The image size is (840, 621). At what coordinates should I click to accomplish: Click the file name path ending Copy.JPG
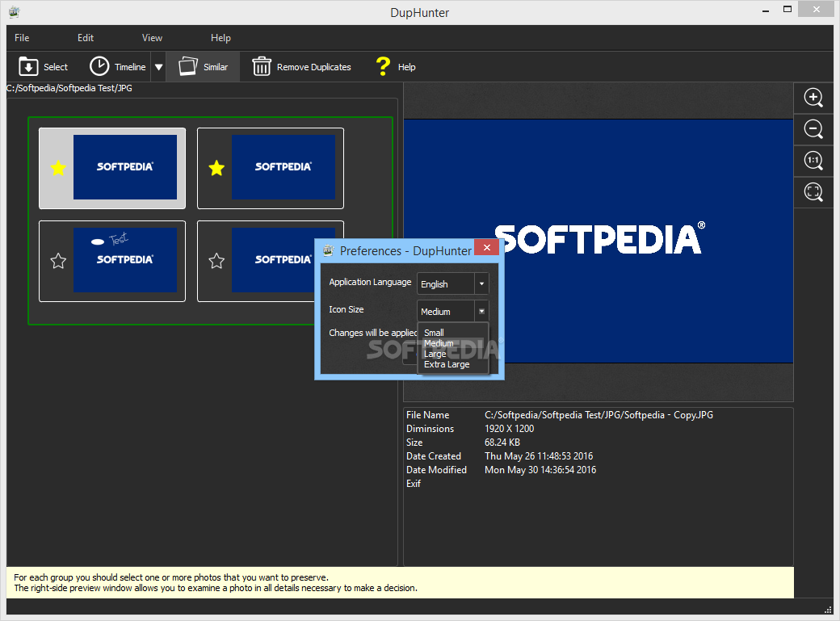pos(599,415)
